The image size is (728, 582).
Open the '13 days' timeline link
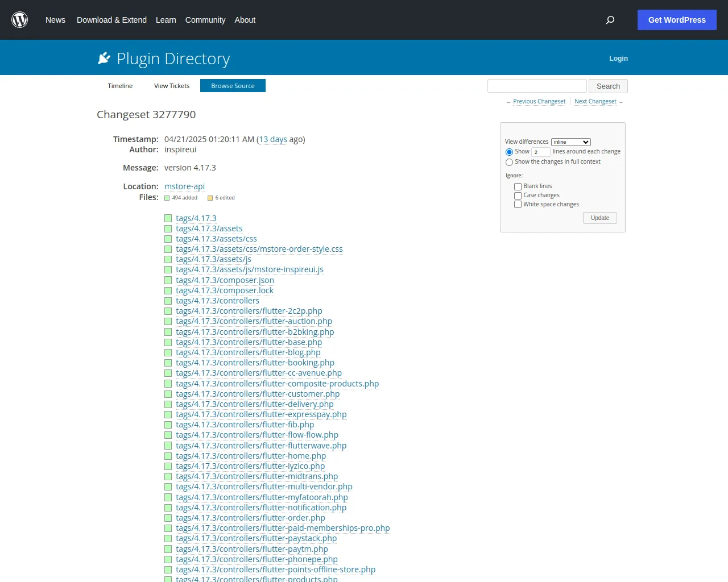273,139
